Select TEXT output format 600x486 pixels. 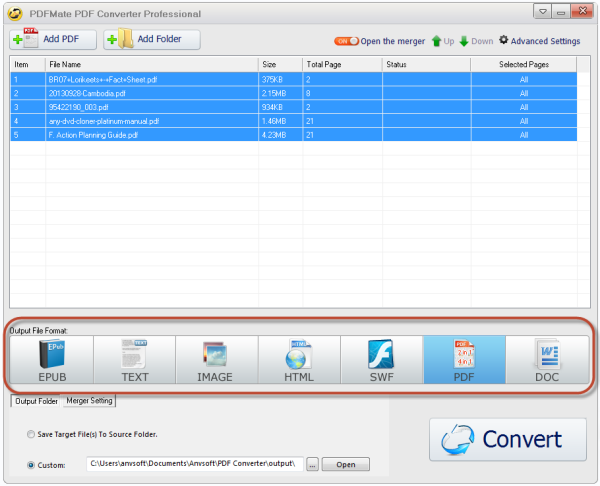click(135, 360)
